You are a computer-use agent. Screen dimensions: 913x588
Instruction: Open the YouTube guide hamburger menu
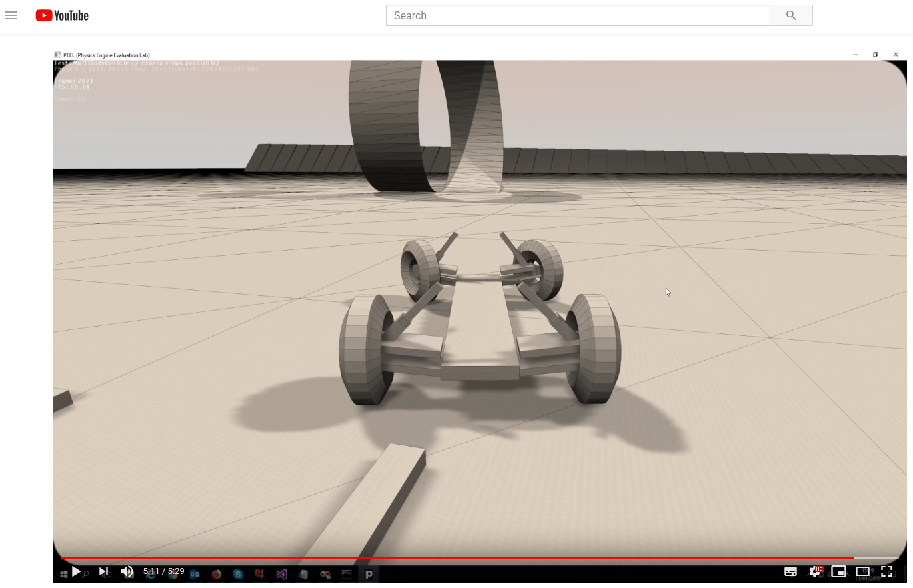point(11,15)
